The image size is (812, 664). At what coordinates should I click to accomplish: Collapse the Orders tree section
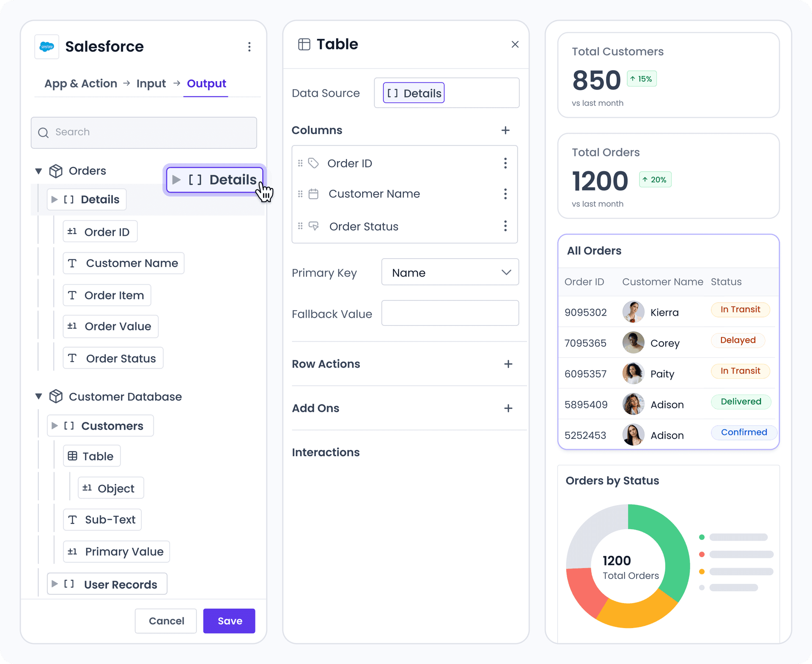pos(38,171)
